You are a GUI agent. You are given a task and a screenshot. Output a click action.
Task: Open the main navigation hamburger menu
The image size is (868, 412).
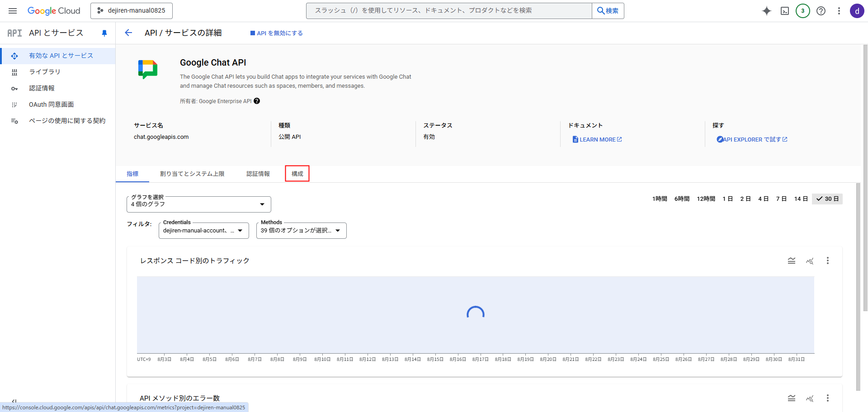pos(13,11)
